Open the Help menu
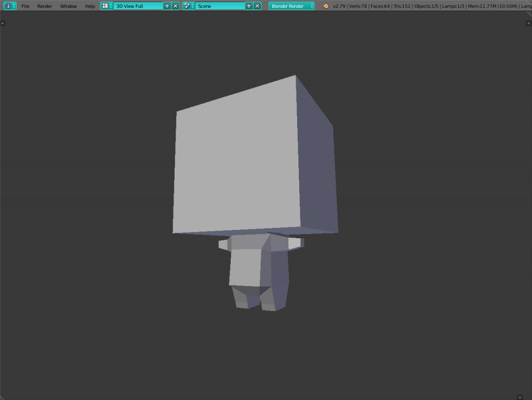The height and width of the screenshot is (400, 532). pos(89,6)
